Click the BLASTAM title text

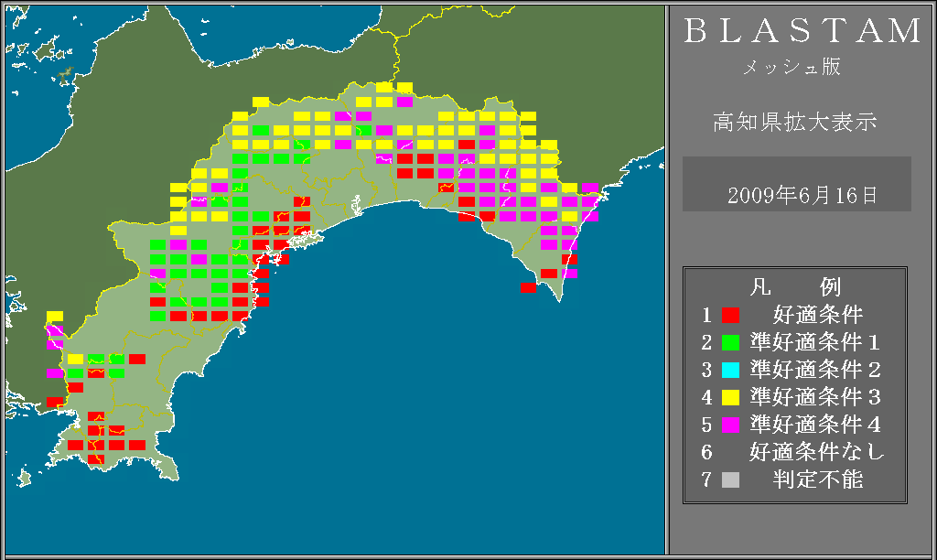[x=802, y=32]
